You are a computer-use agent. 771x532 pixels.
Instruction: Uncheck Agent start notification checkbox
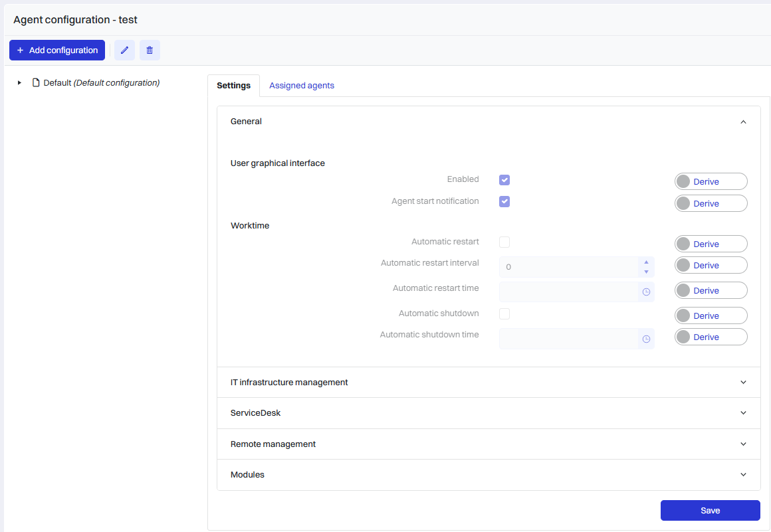coord(504,201)
